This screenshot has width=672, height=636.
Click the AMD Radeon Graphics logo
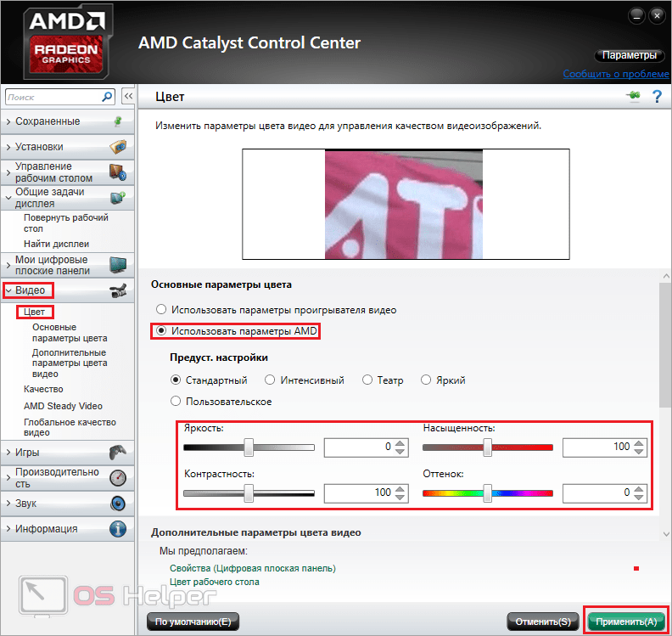[66, 42]
